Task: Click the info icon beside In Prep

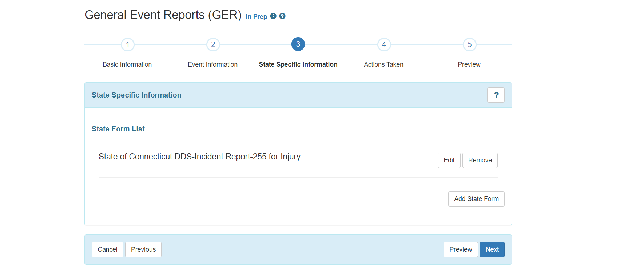Action: pyautogui.click(x=273, y=16)
